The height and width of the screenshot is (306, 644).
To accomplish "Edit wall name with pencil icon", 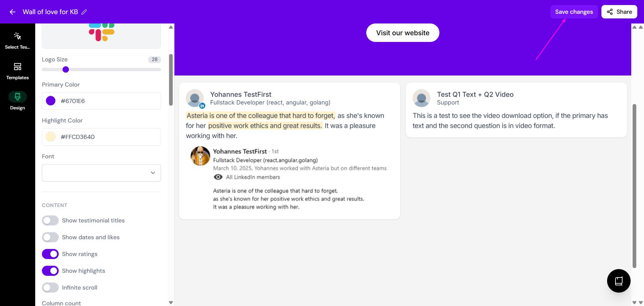I will click(84, 12).
